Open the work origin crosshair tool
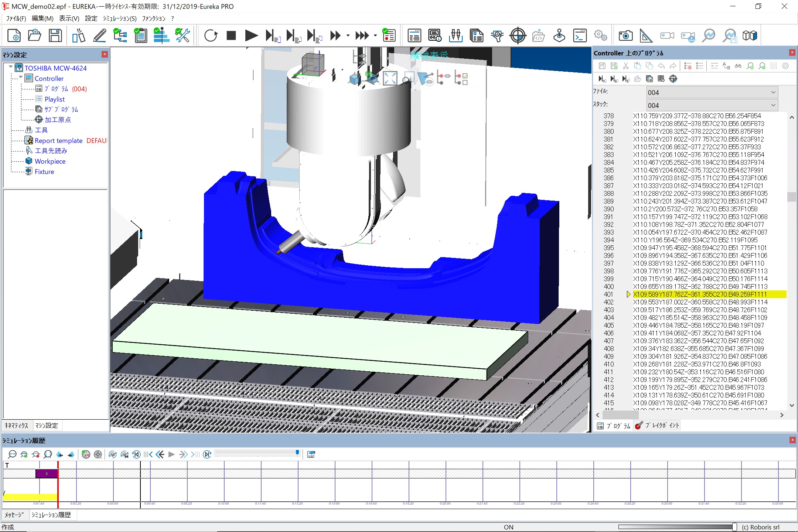The height and width of the screenshot is (532, 798). coord(518,36)
